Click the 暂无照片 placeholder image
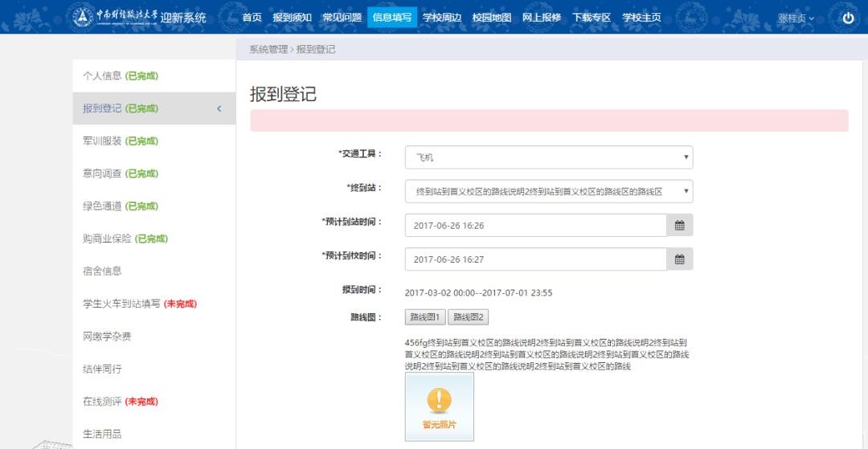Viewport: 868px width, 449px height. pyautogui.click(x=439, y=406)
